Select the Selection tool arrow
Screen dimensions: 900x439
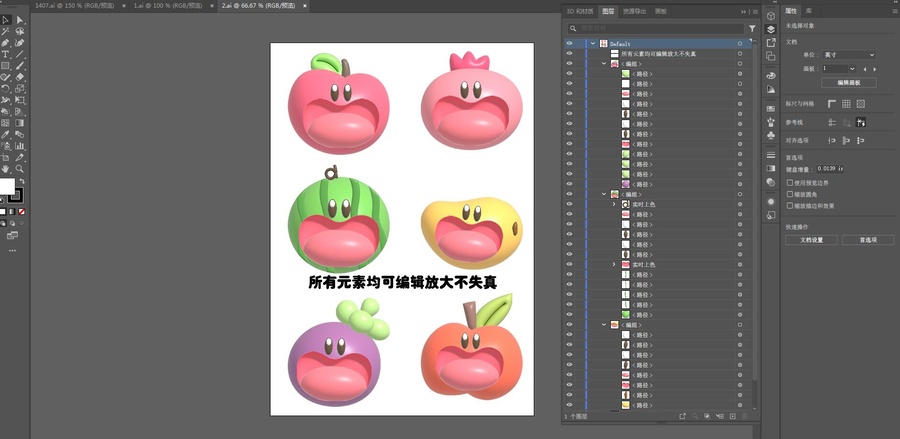(5, 20)
